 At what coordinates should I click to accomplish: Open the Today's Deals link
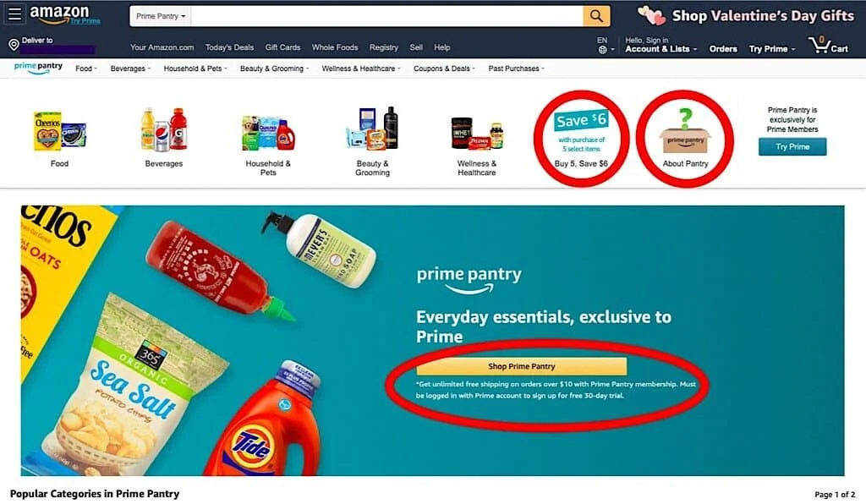[x=229, y=47]
